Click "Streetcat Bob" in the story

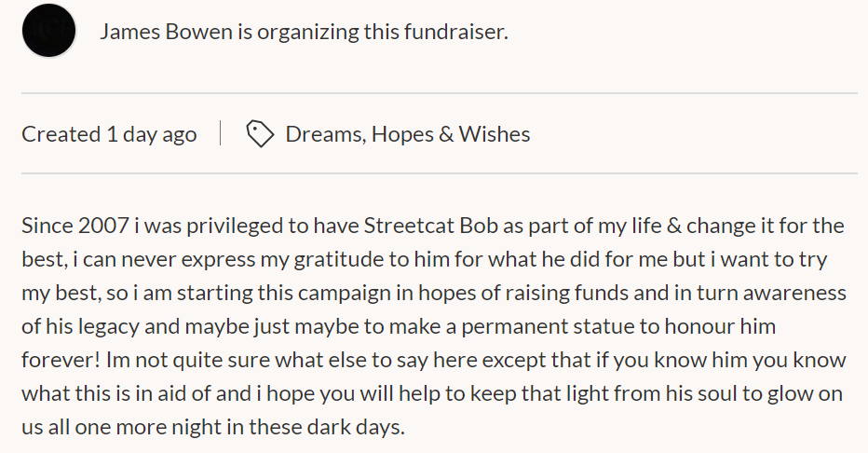tap(430, 226)
